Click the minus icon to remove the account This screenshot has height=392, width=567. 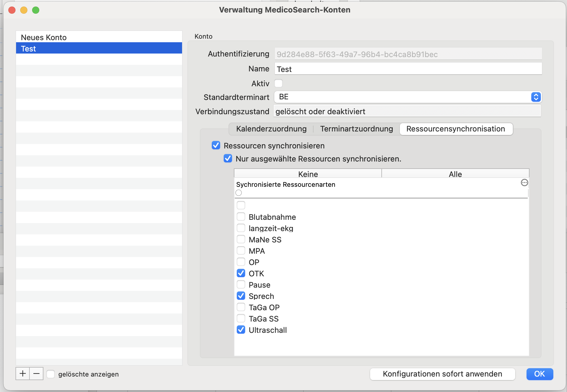pos(36,374)
